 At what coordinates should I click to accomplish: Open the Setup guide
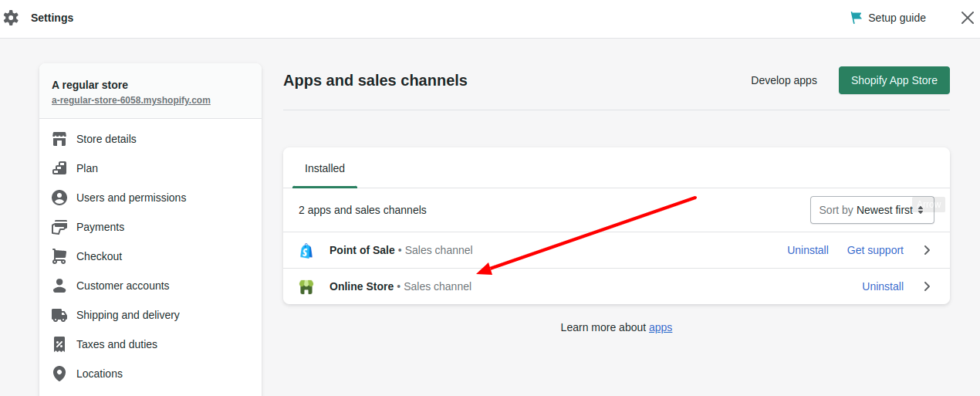888,18
